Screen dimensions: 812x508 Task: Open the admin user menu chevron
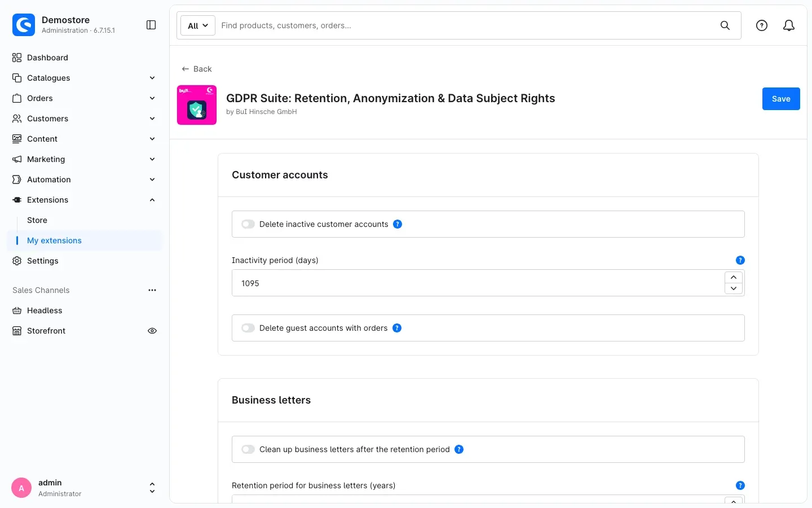(152, 488)
